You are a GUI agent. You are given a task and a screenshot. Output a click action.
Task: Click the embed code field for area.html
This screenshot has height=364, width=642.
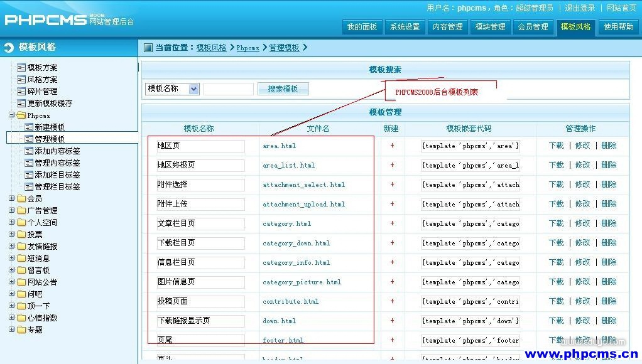coord(471,146)
